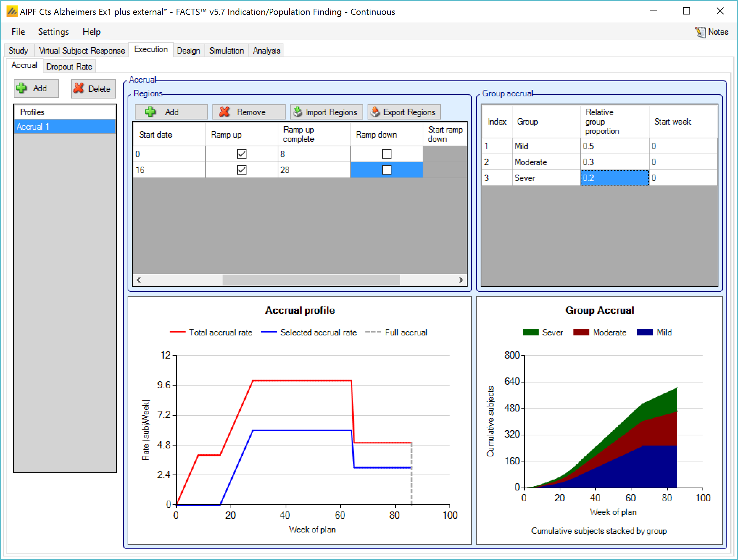This screenshot has height=560, width=738.
Task: Switch to the Dropout Rate tab
Action: pyautogui.click(x=69, y=67)
